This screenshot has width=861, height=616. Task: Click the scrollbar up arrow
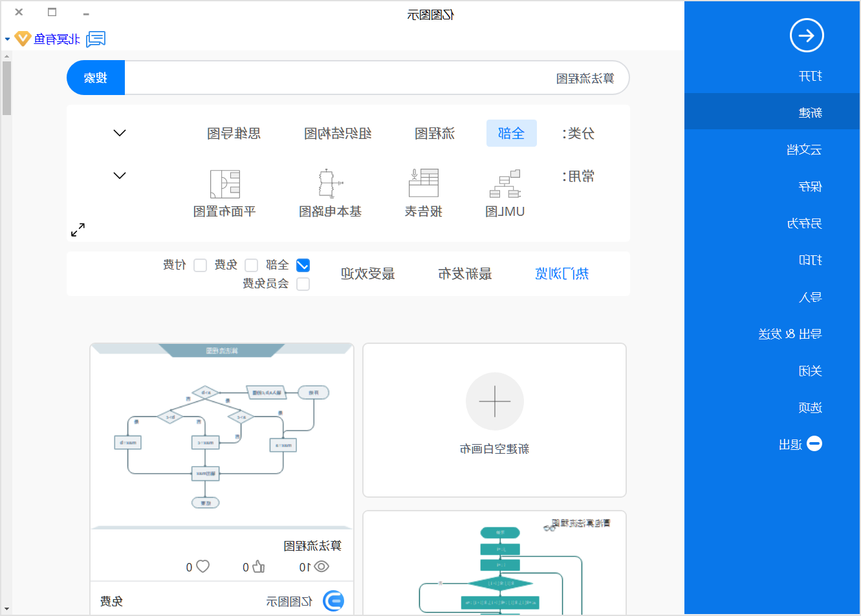click(x=6, y=56)
